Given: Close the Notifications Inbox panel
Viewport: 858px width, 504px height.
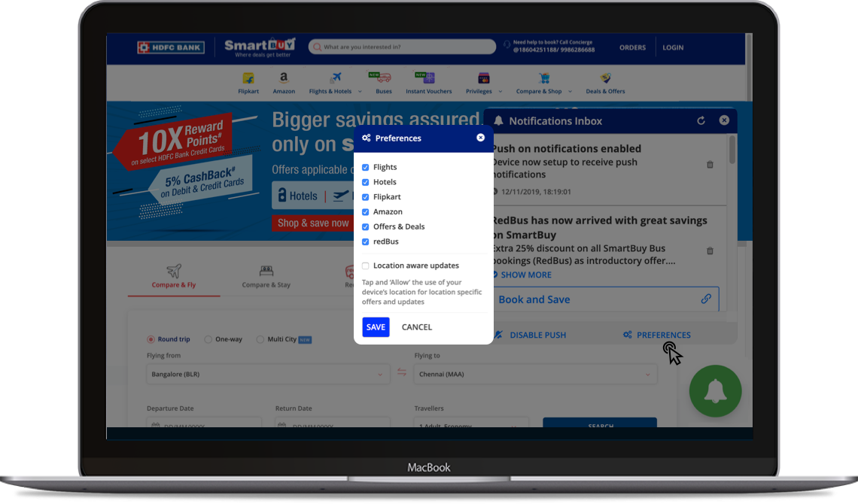Looking at the screenshot, I should [724, 120].
